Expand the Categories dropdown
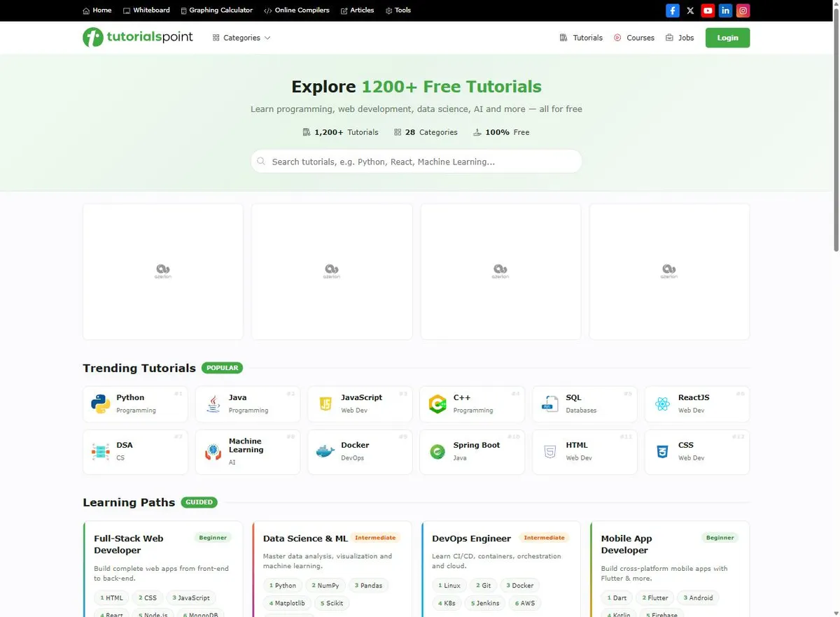Viewport: 840px width, 617px height. pos(241,38)
